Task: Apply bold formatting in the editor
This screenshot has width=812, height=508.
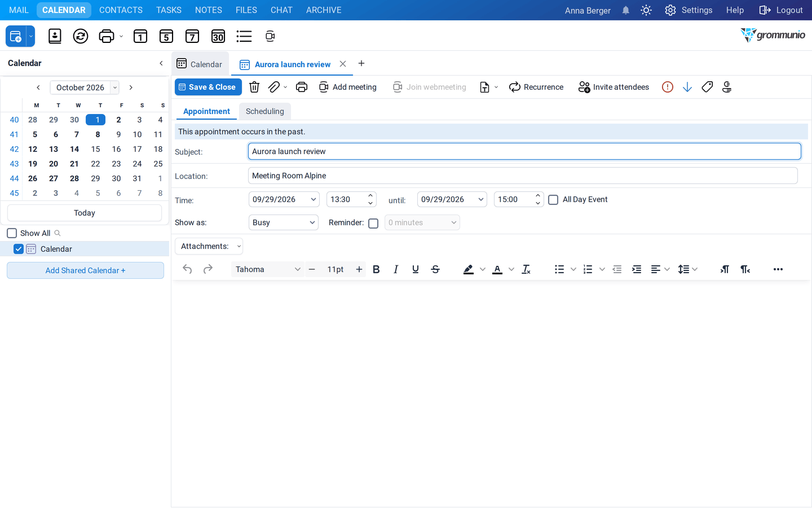Action: tap(376, 269)
